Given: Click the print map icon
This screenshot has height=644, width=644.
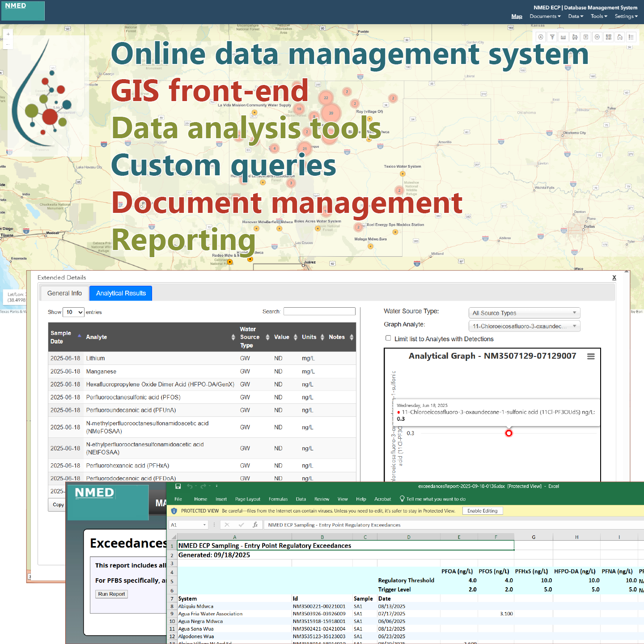Looking at the screenshot, I should [x=575, y=37].
